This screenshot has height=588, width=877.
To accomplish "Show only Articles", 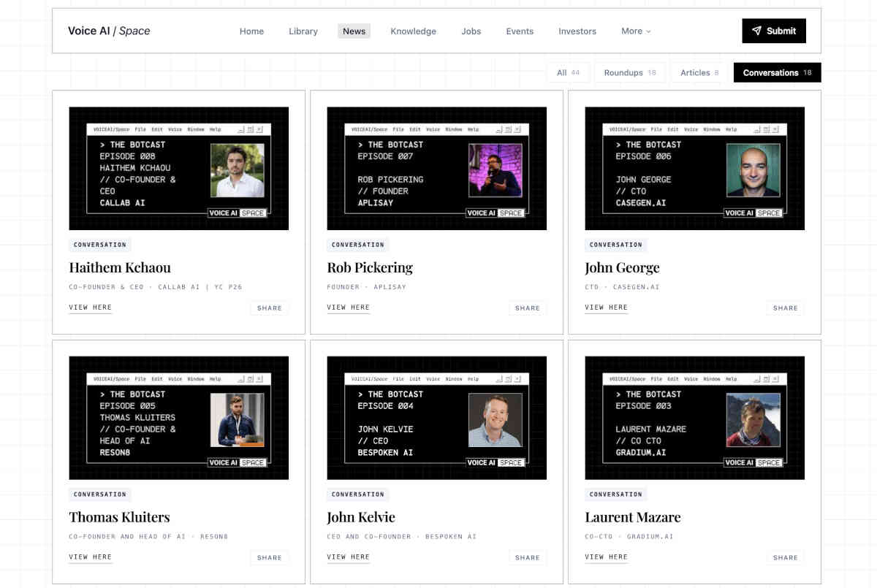I will [699, 72].
